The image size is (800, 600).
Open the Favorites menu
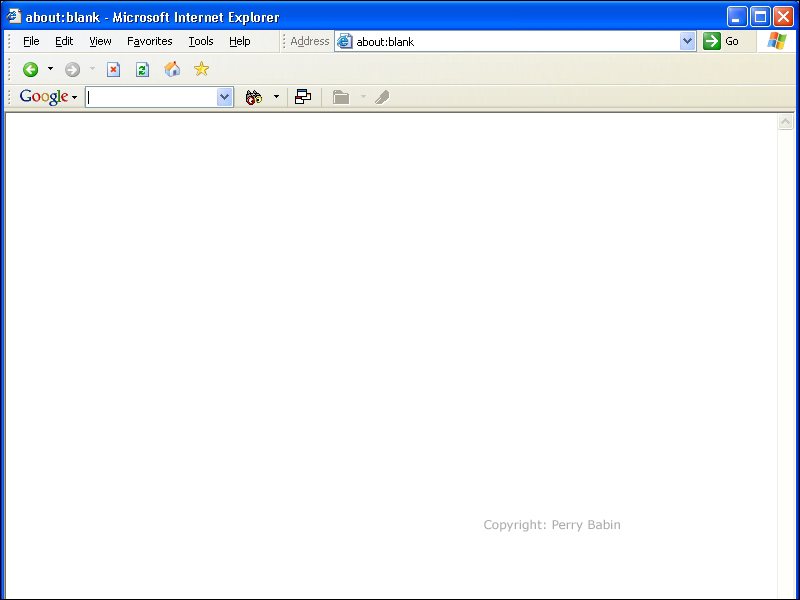pos(149,41)
